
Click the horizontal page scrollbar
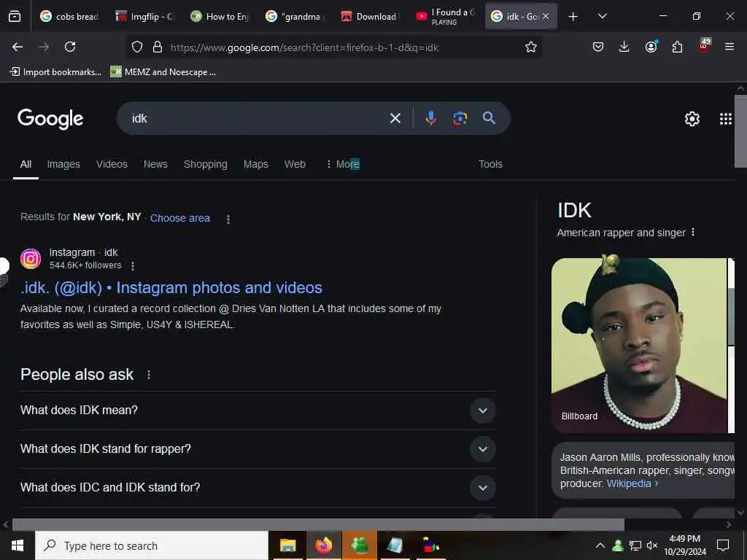(x=318, y=525)
